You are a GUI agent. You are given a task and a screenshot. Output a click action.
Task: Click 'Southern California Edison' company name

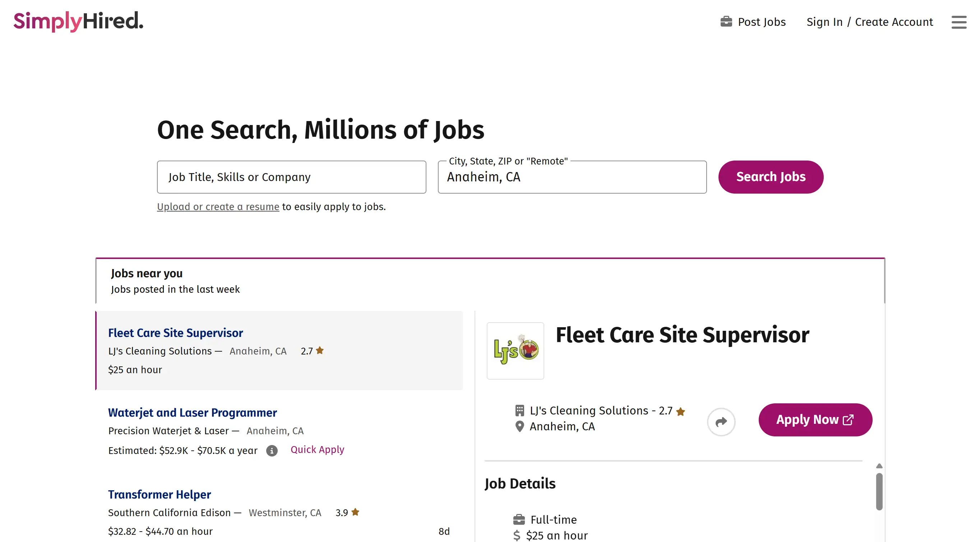coord(169,513)
